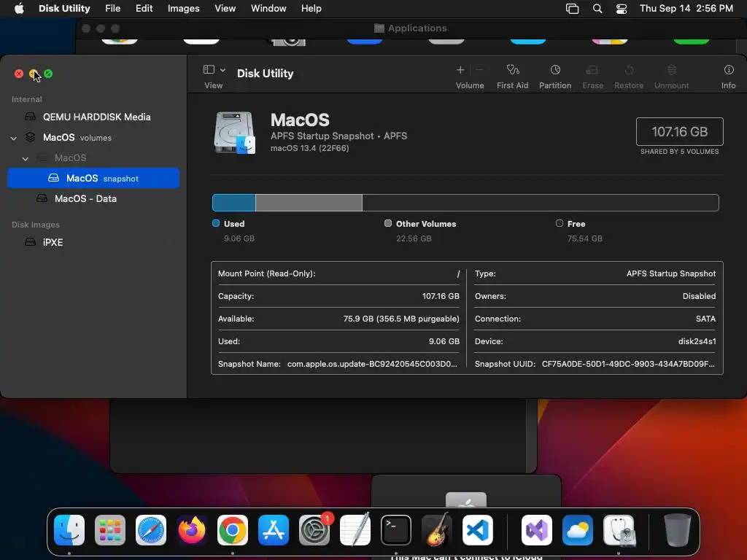Open the Disk Utility app menu
Viewport: 747px width, 560px height.
(x=64, y=9)
